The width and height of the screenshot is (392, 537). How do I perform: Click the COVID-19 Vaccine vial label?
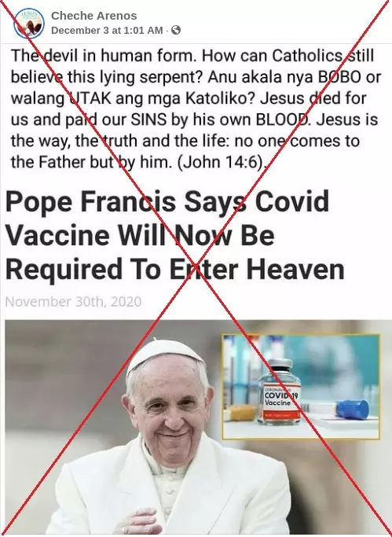[280, 400]
